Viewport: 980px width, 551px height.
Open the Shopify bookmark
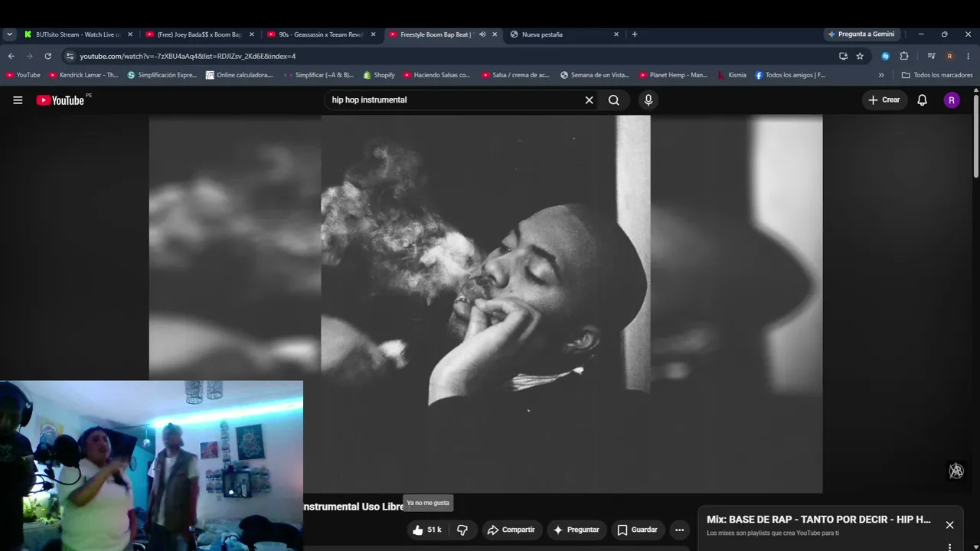(x=379, y=75)
